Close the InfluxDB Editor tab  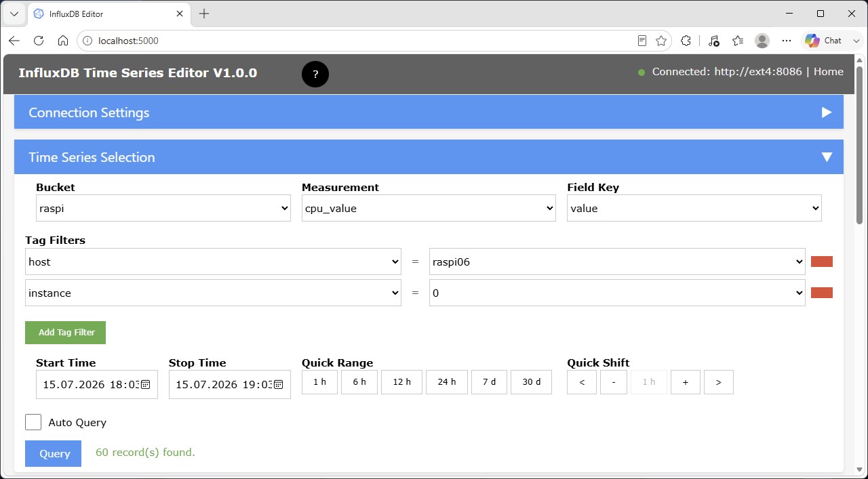tap(180, 14)
